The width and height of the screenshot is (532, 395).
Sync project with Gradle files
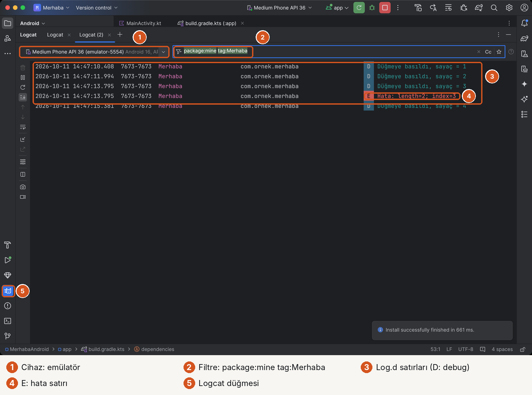[478, 8]
